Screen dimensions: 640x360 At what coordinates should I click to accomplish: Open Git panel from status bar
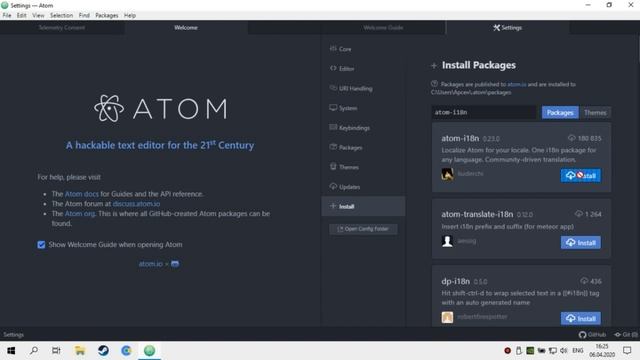[625, 335]
